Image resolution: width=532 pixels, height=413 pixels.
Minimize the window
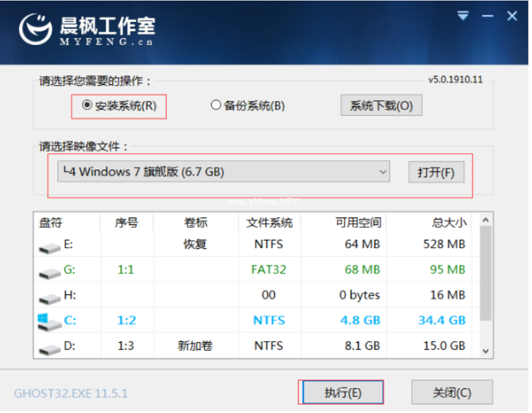tap(488, 17)
